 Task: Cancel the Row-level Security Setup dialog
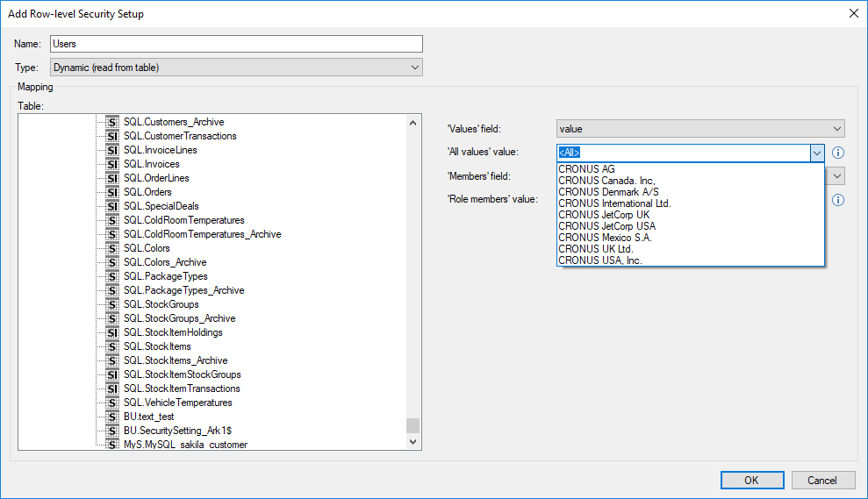click(x=822, y=481)
